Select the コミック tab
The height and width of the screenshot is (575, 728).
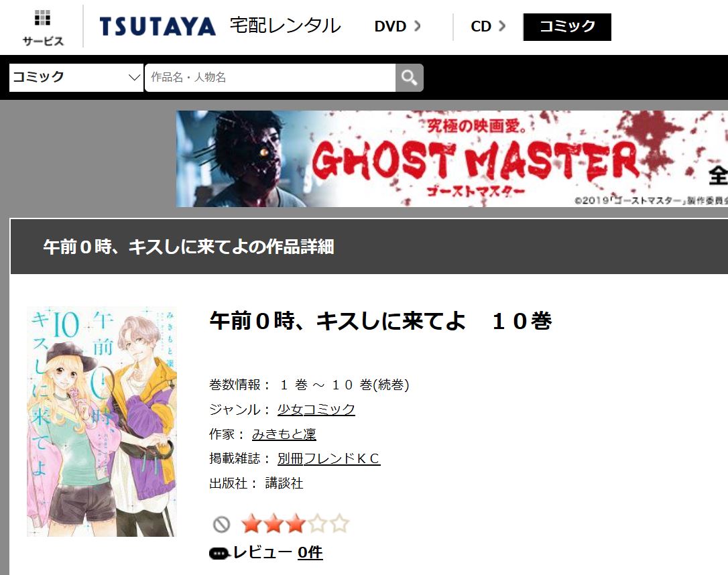pyautogui.click(x=567, y=27)
